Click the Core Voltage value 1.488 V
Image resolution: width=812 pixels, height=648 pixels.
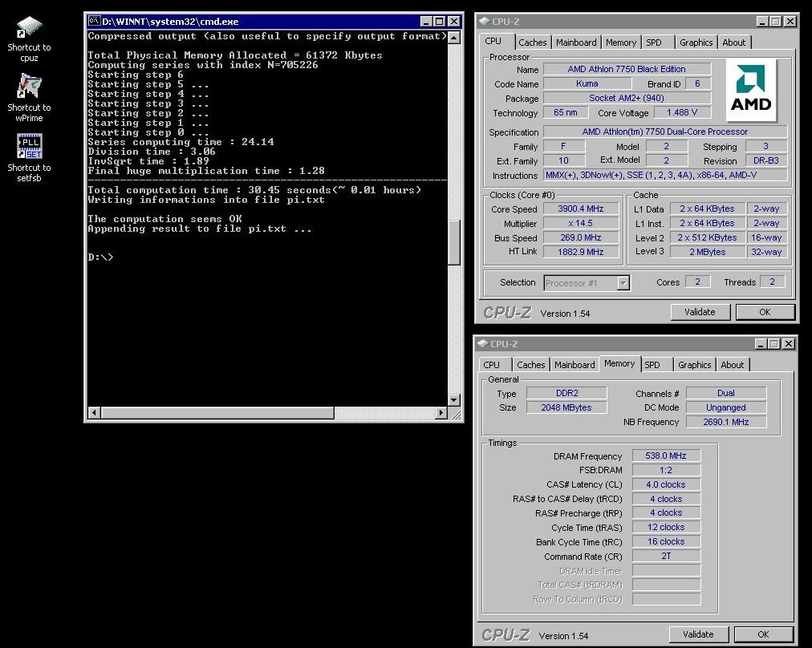(682, 113)
